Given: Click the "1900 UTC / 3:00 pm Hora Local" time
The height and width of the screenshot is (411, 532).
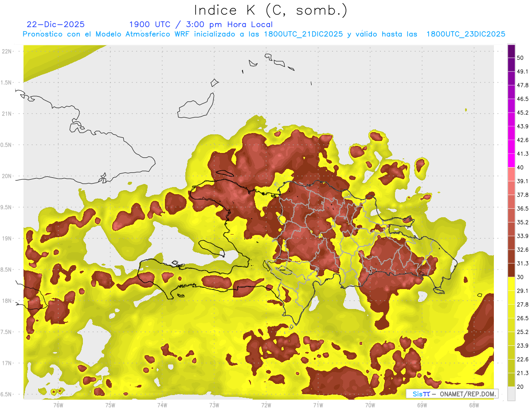Looking at the screenshot, I should pyautogui.click(x=201, y=24).
